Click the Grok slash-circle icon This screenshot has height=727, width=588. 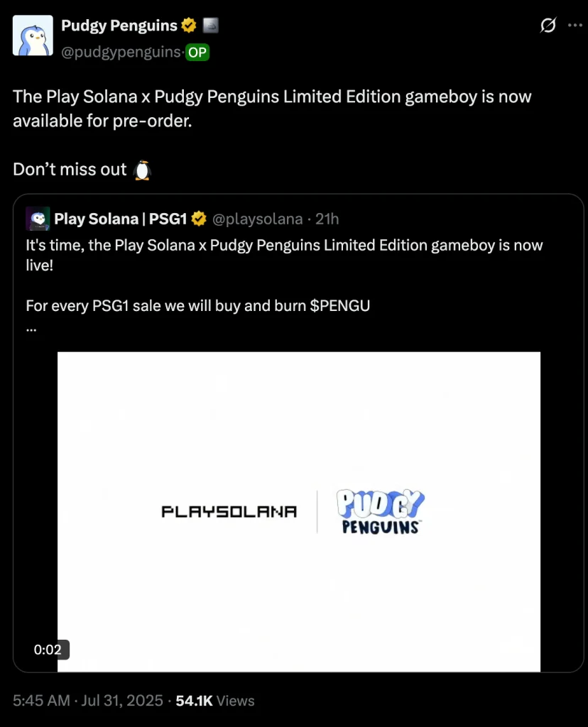tap(548, 25)
